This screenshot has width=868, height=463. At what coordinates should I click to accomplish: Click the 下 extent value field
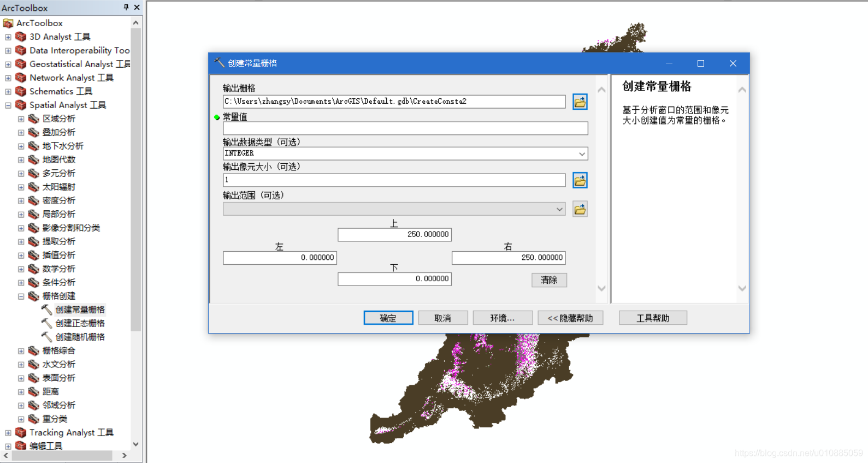tap(394, 279)
